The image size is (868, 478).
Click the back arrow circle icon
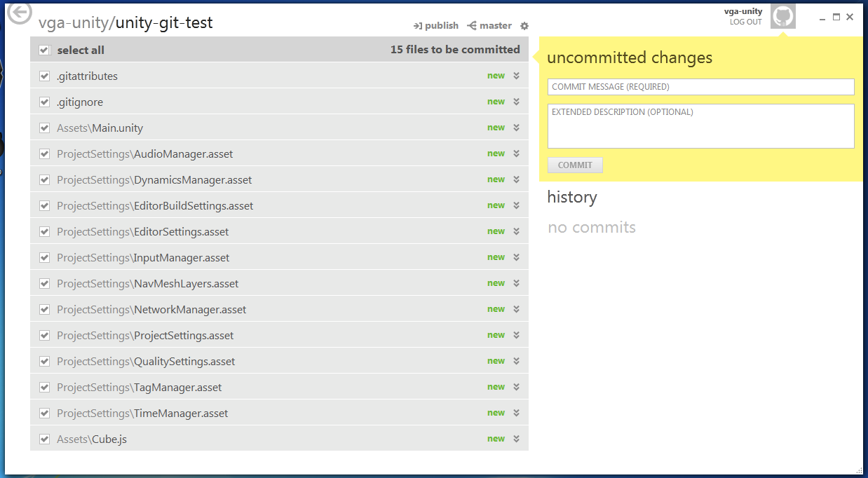(x=20, y=12)
